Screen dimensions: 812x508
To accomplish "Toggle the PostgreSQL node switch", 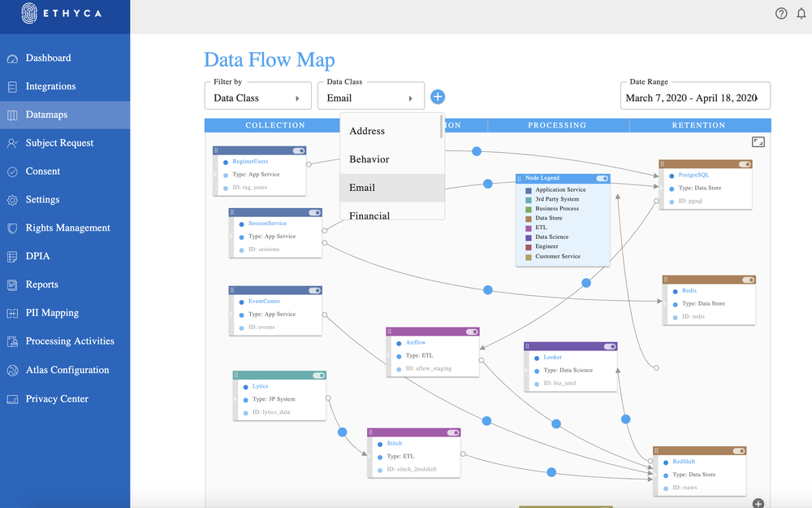I will pos(745,164).
